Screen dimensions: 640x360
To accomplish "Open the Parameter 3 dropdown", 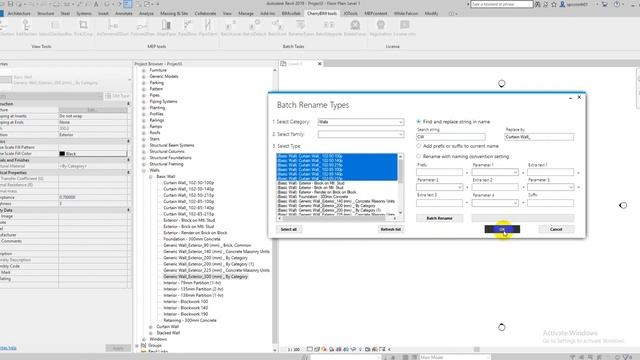I will (551, 187).
